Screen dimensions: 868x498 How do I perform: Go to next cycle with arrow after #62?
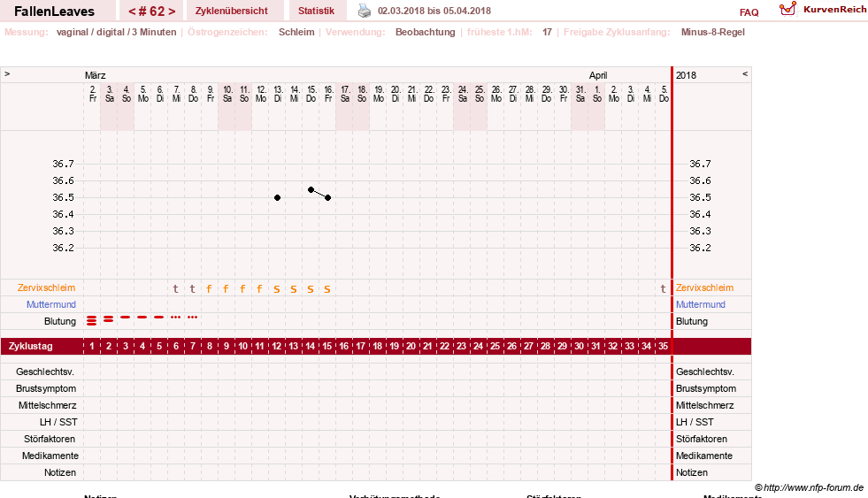pyautogui.click(x=172, y=11)
